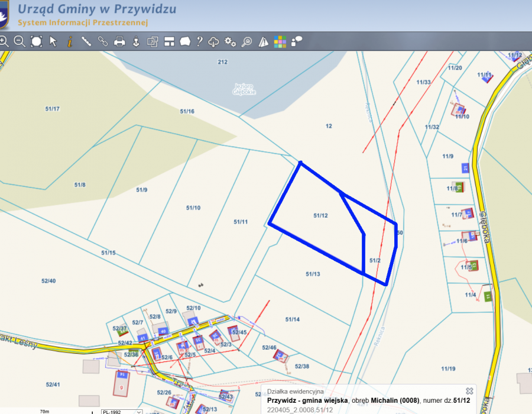Close the Działka ewidencyjna info popup
This screenshot has width=532, height=414.
[x=469, y=391]
